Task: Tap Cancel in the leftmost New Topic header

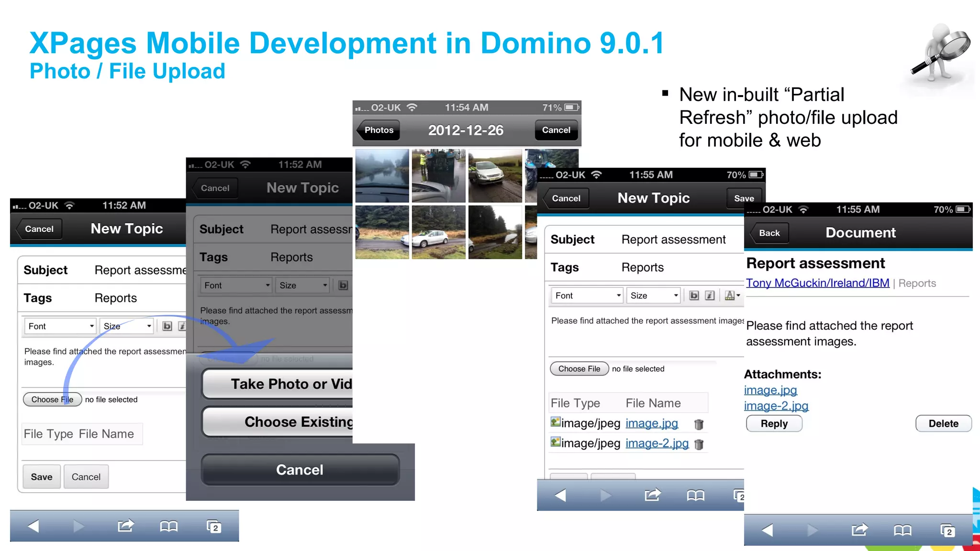Action: pos(38,229)
